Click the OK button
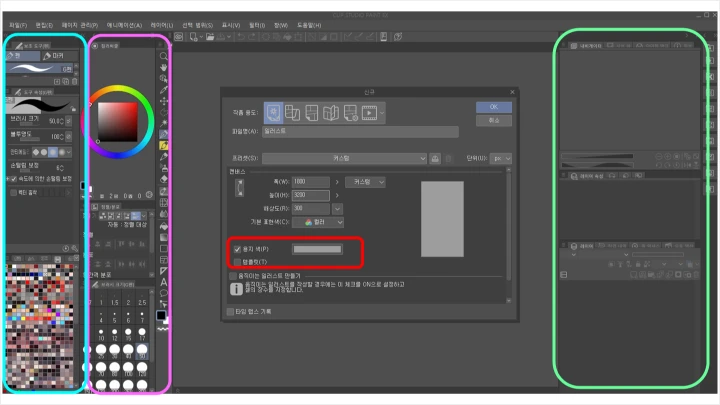Viewport: 720px width, 405px height. (x=493, y=107)
